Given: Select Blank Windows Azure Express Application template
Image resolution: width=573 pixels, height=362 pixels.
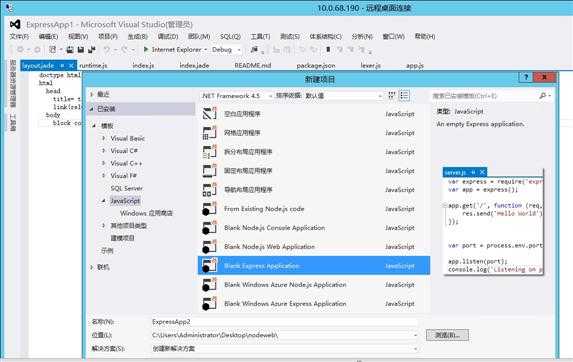Looking at the screenshot, I should point(314,304).
